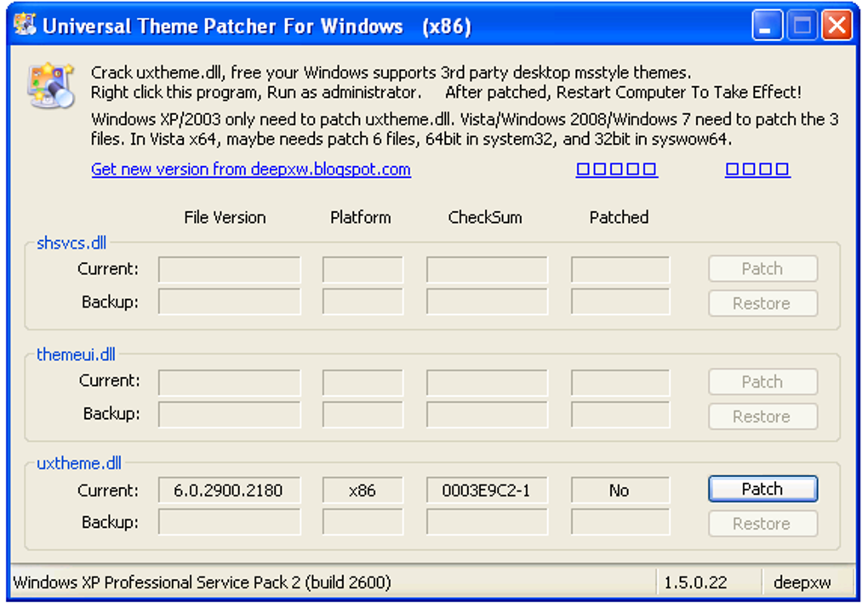Select uxtheme.dll checksum field 0003E9C2-1
The width and height of the screenshot is (868, 608).
point(487,490)
